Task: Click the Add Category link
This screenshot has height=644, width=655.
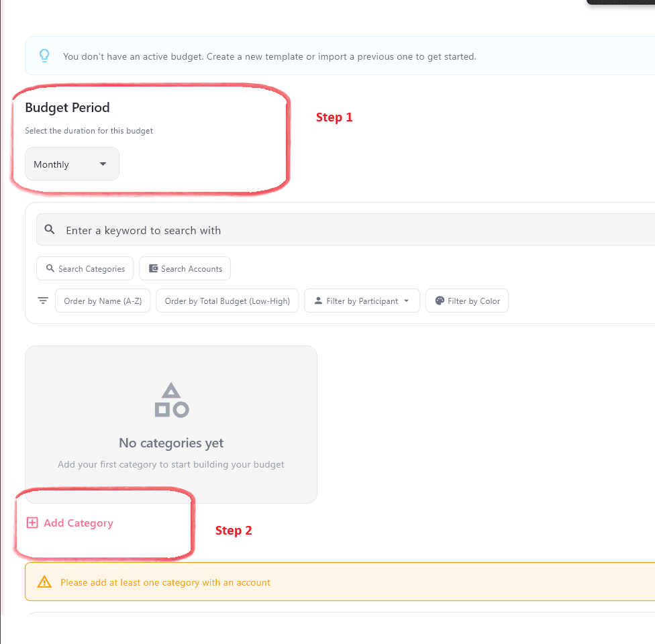Action: point(78,523)
